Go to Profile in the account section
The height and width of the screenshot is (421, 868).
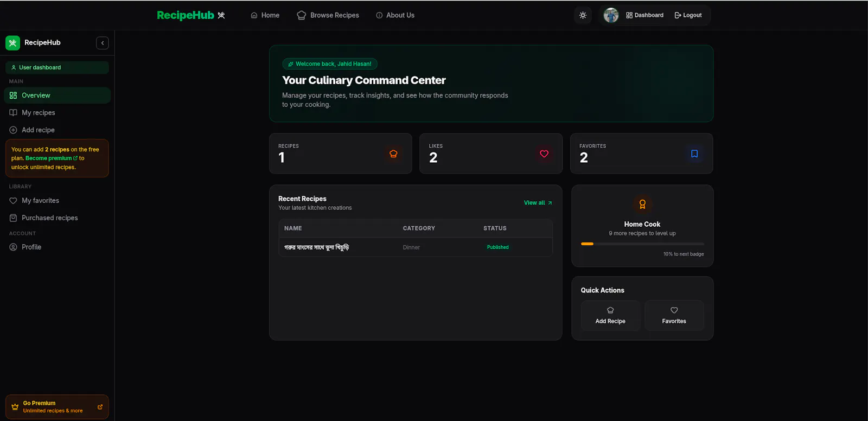click(x=58, y=247)
